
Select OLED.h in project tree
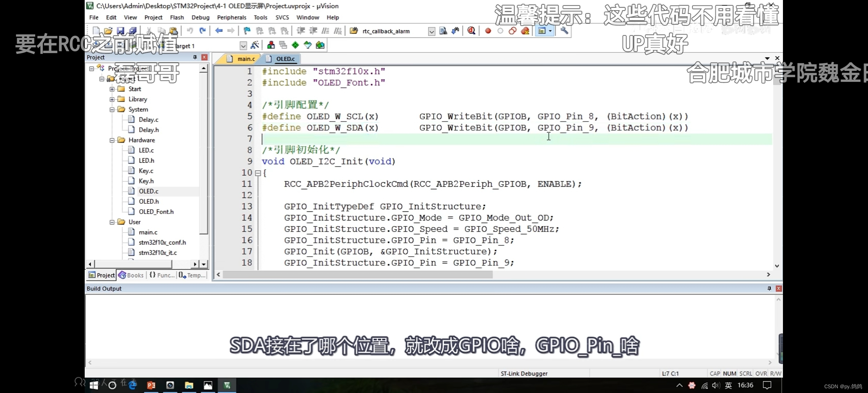point(149,201)
